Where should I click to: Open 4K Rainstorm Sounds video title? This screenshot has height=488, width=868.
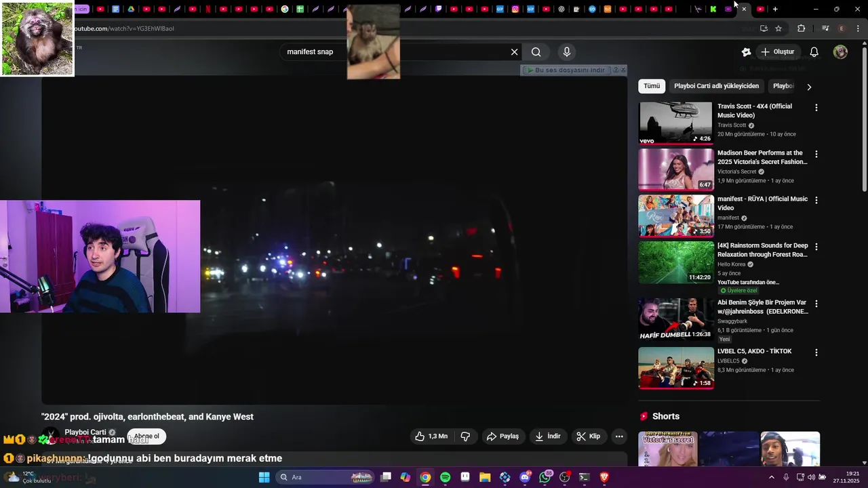pos(763,250)
